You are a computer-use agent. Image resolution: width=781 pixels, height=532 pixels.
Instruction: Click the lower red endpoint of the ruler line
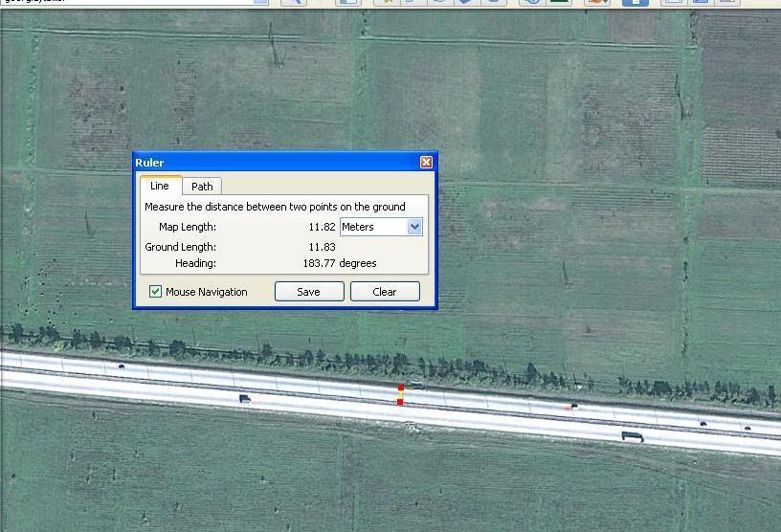[400, 402]
